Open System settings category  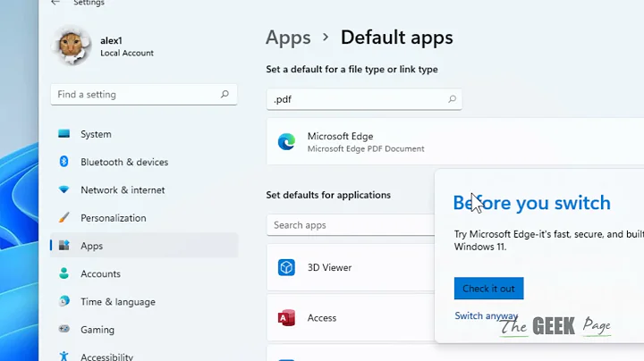144,134
